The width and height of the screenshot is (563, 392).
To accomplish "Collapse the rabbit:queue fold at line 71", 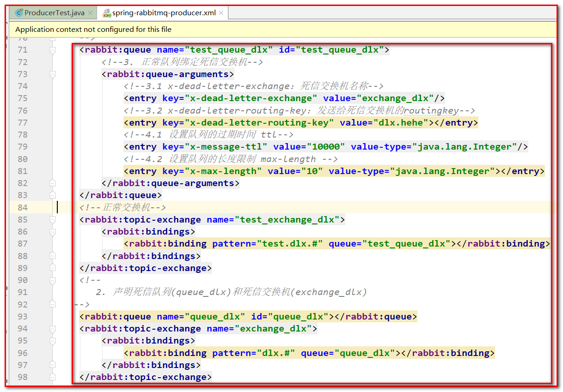I will coord(53,50).
